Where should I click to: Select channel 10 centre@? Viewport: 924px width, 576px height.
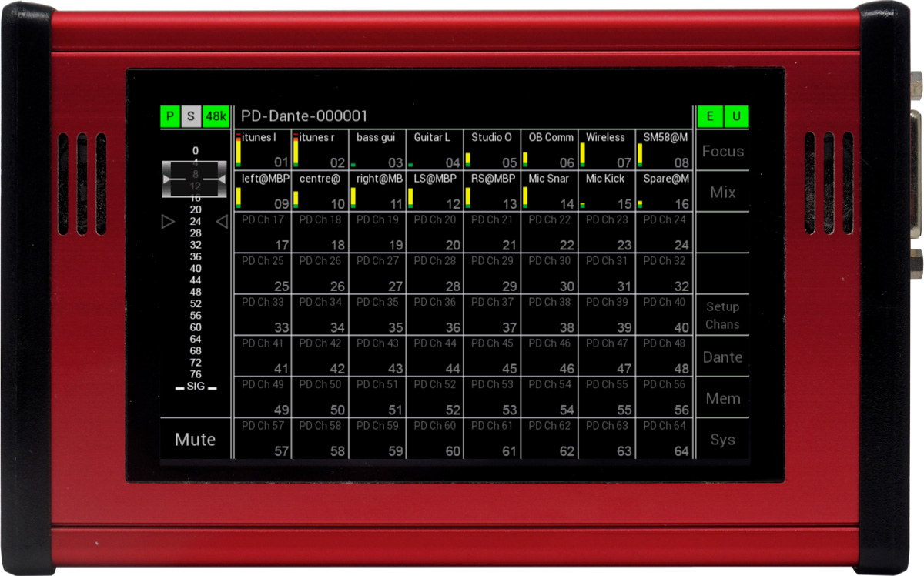tap(320, 191)
